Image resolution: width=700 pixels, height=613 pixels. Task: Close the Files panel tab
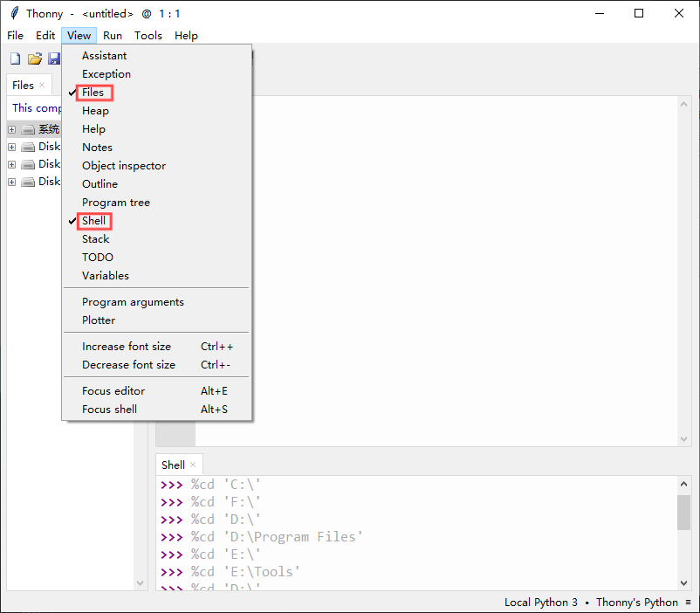(x=42, y=85)
